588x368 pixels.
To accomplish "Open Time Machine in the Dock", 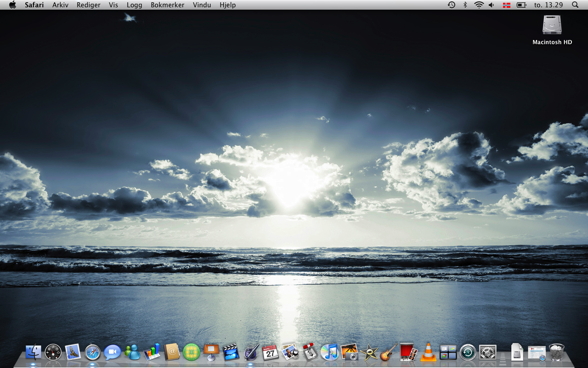I will click(468, 352).
